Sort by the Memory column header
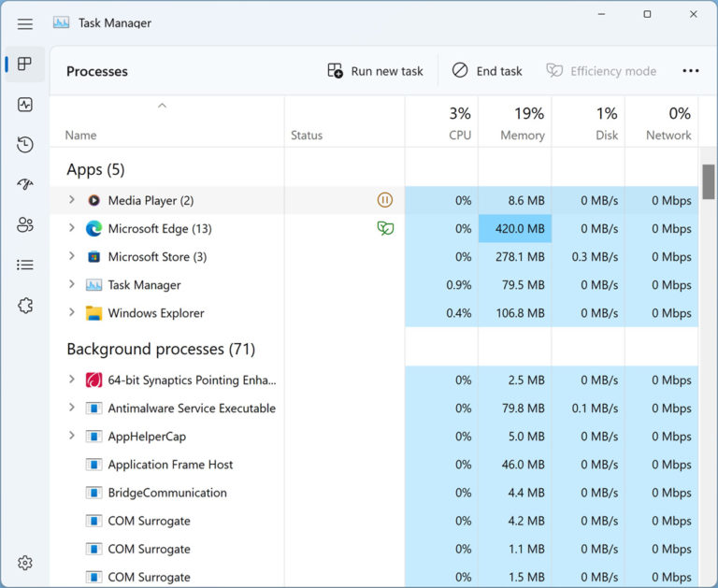This screenshot has height=588, width=718. tap(523, 136)
